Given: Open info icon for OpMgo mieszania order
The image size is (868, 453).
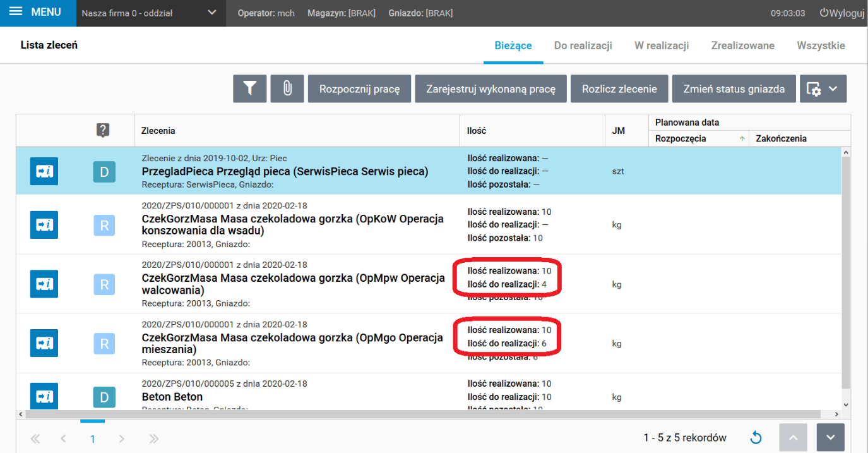Looking at the screenshot, I should [44, 343].
